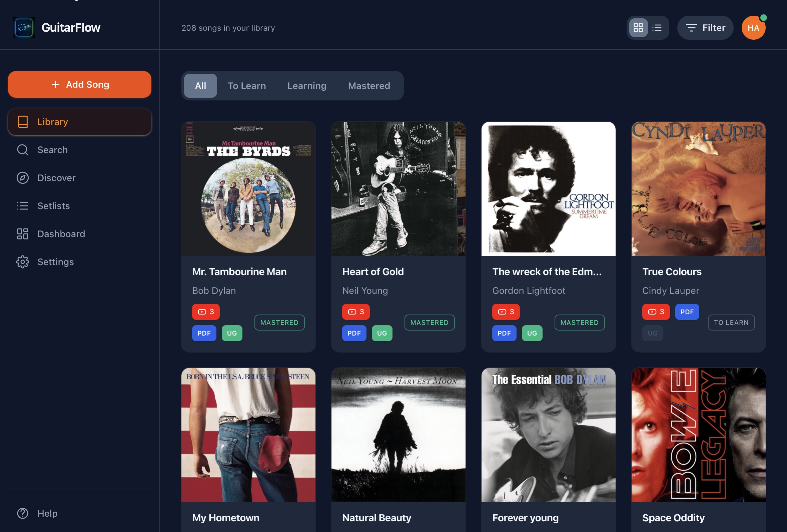Viewport: 787px width, 532px height.
Task: Open the HA user profile avatar
Action: click(x=753, y=28)
